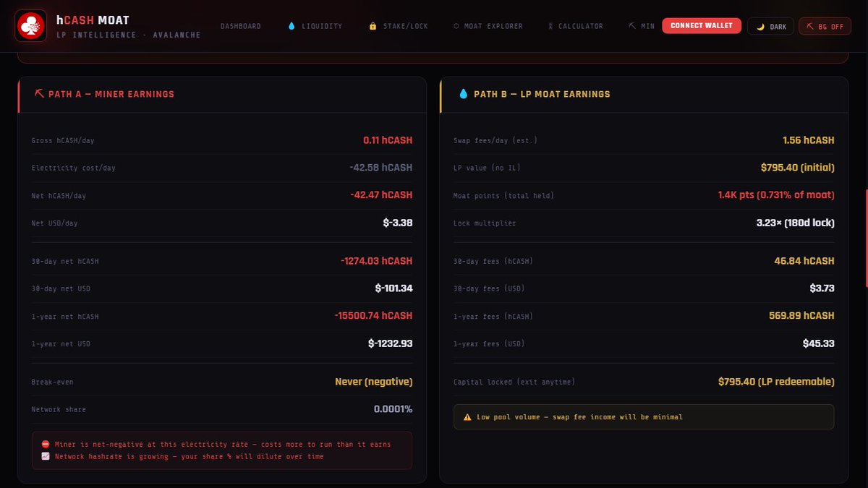This screenshot has width=868, height=488.
Task: Click the 1-year net value -15500.74 hCASH
Action: click(373, 316)
